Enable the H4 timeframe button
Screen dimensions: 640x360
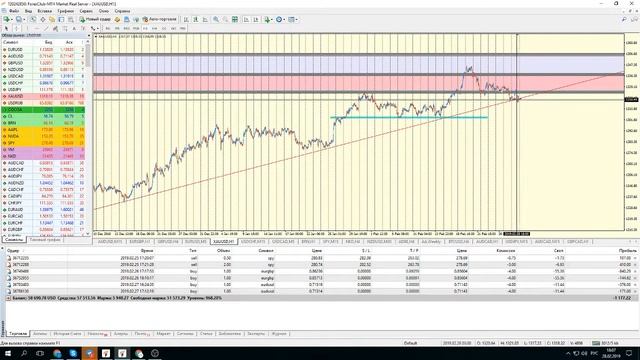click(x=154, y=28)
